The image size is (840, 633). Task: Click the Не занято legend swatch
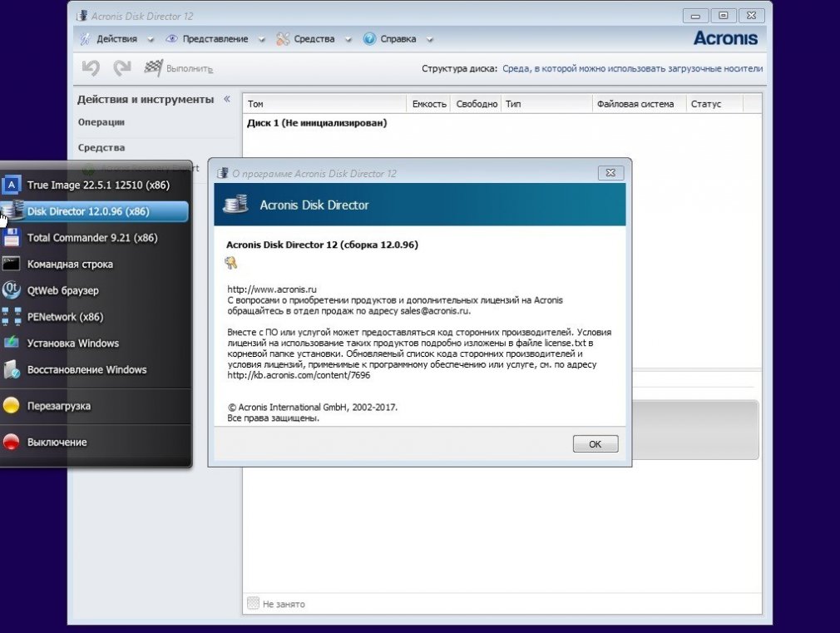(254, 603)
